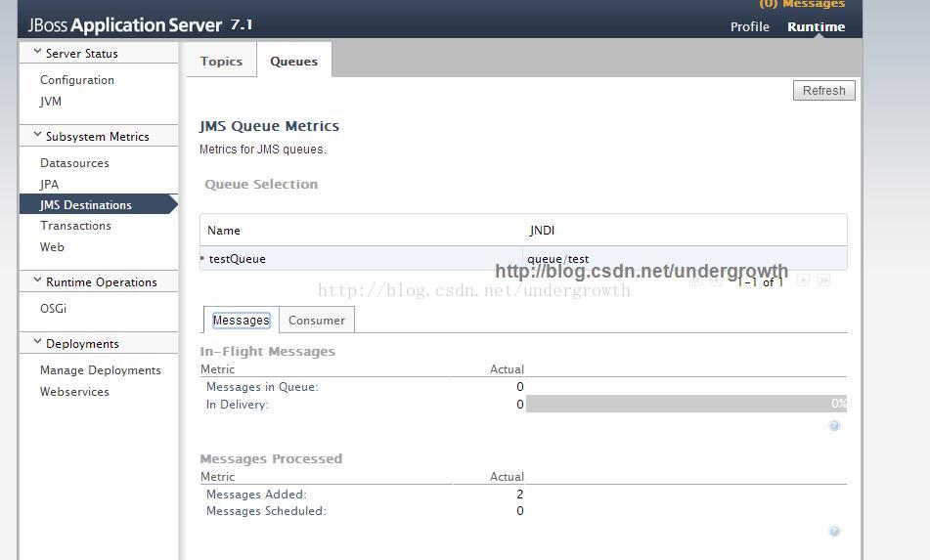The width and height of the screenshot is (930, 560).
Task: Open Web metrics in sidebar
Action: click(52, 247)
